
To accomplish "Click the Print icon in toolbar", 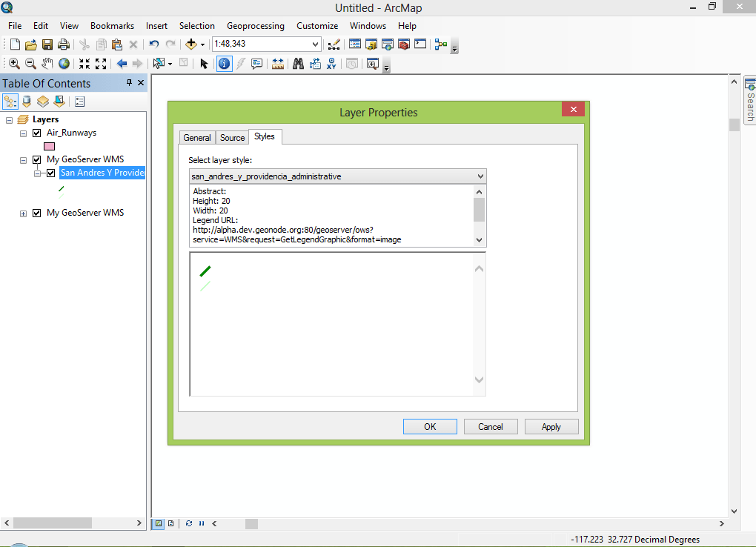I will click(64, 44).
